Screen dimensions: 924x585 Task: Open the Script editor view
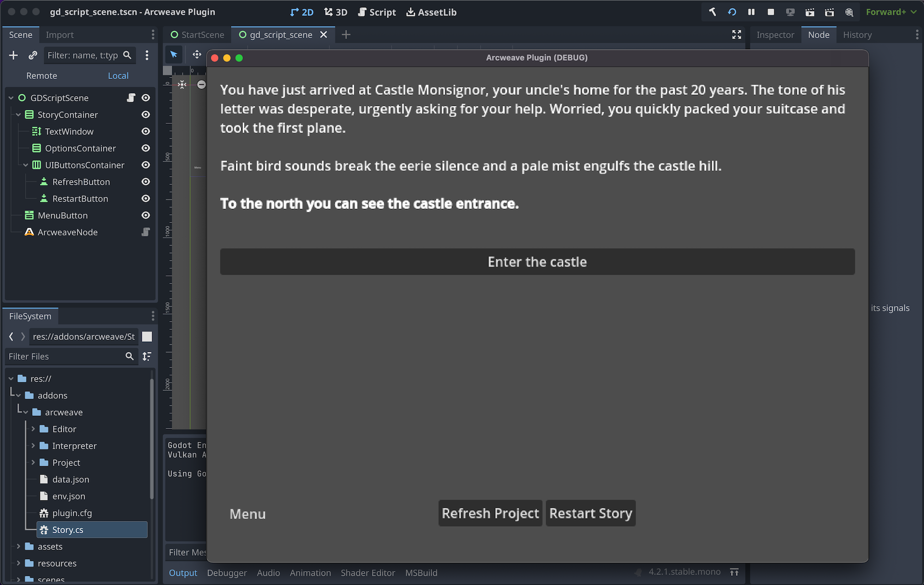(x=377, y=12)
